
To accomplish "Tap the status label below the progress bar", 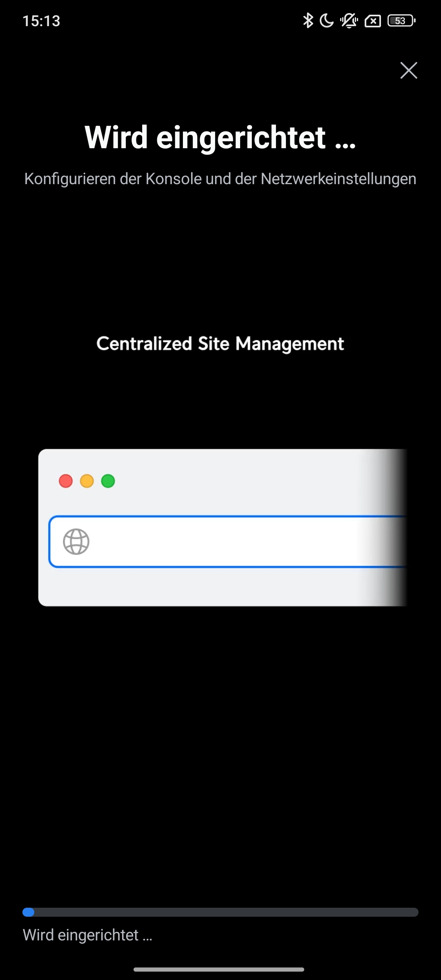I will click(87, 935).
